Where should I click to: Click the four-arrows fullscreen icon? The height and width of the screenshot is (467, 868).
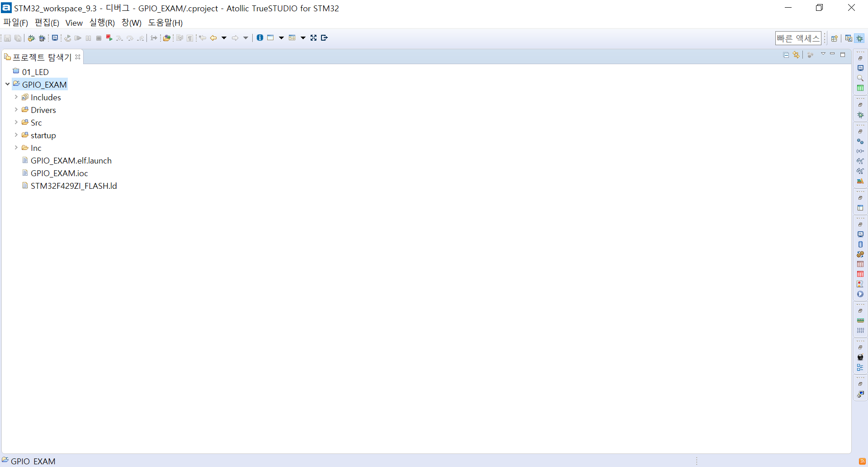(x=314, y=38)
